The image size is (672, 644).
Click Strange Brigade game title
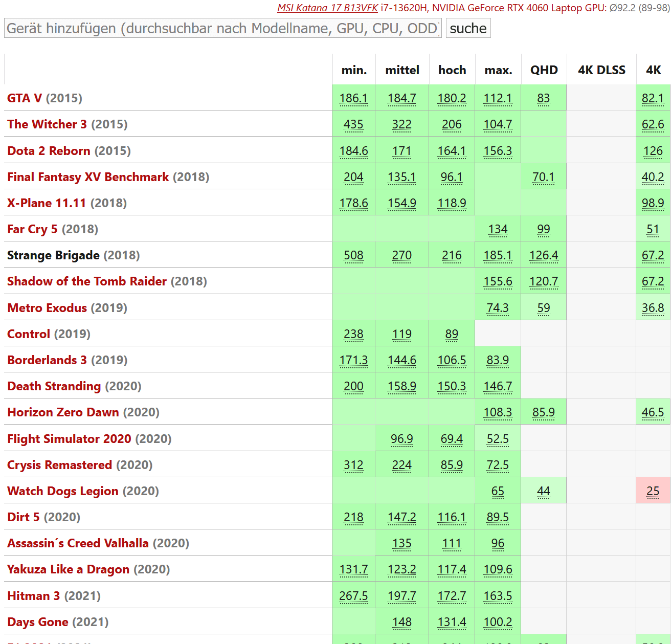pos(53,255)
